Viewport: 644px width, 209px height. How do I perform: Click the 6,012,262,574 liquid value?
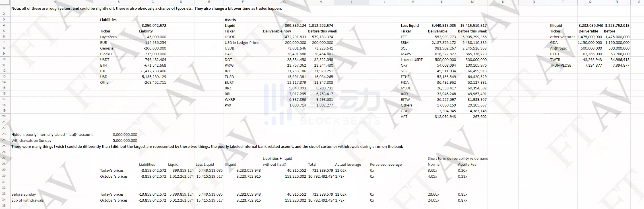[181, 200]
